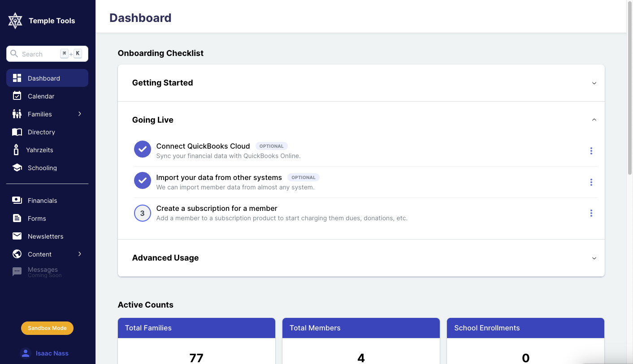Click the Directory book icon

[x=17, y=132]
